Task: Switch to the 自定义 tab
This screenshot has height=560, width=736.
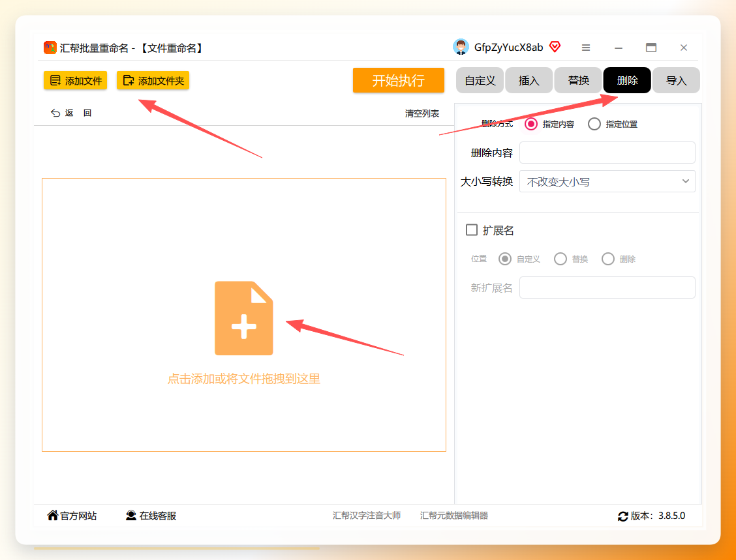Action: (480, 80)
